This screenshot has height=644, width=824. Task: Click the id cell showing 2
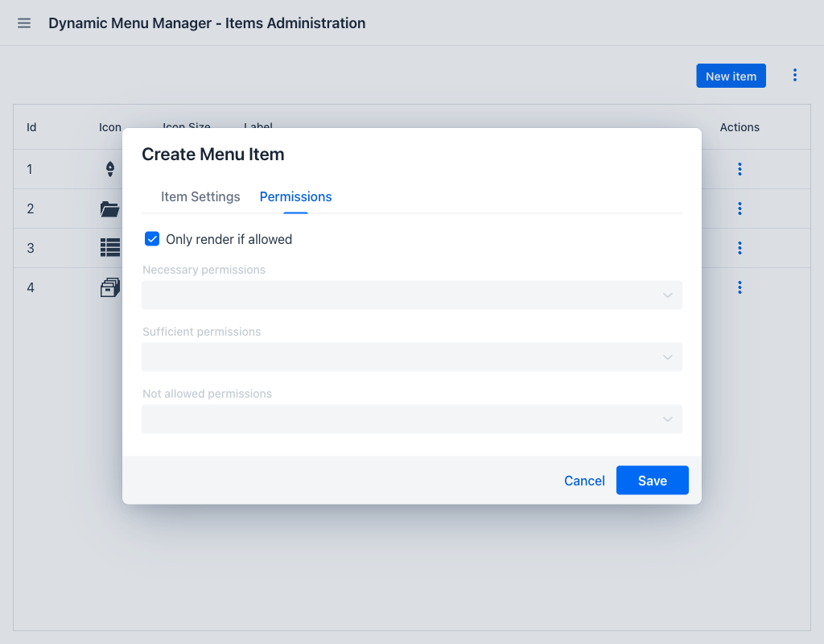pyautogui.click(x=31, y=208)
